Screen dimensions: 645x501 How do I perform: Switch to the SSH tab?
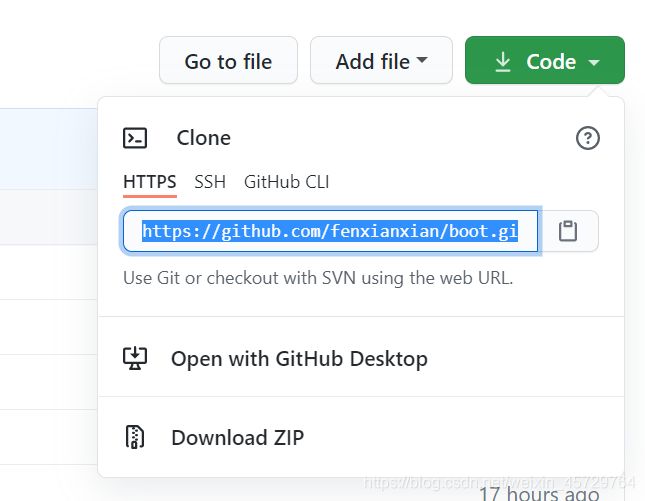pyautogui.click(x=210, y=182)
